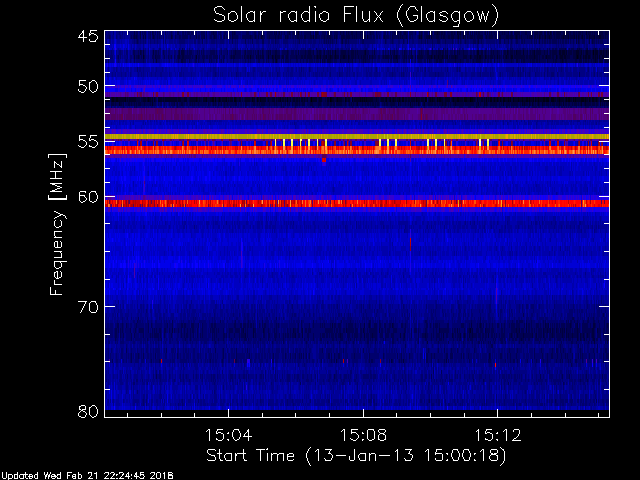
Task: Click the 'Updated Wed Feb 21' timestamp text
Action: 87,476
